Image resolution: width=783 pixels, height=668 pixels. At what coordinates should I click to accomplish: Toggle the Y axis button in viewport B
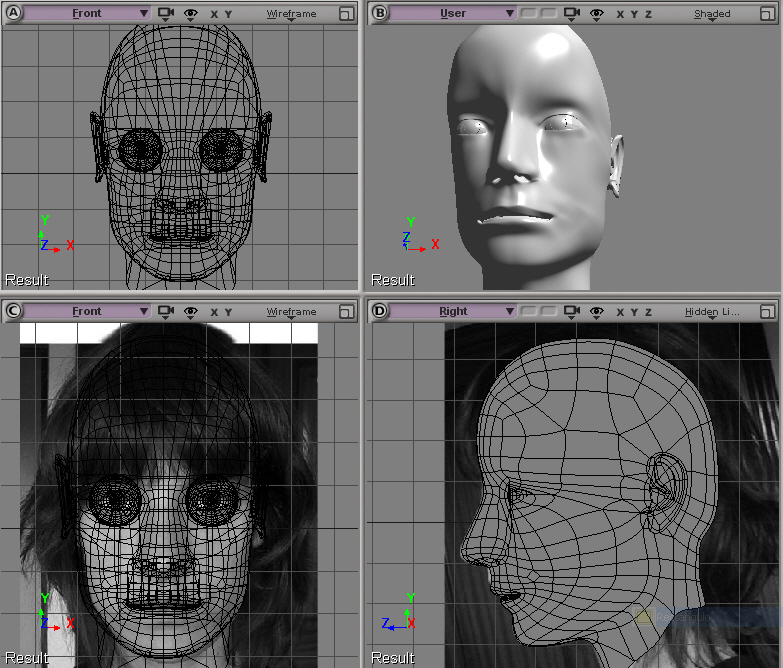(634, 14)
